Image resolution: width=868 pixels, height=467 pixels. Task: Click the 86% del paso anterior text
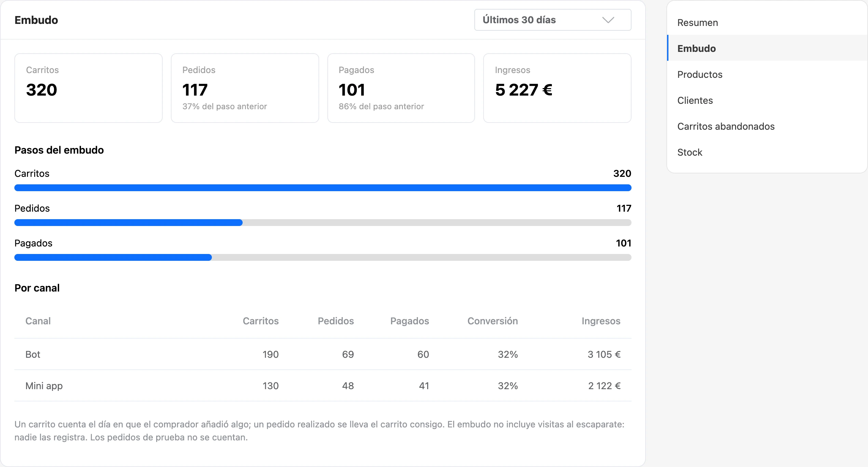[381, 107]
